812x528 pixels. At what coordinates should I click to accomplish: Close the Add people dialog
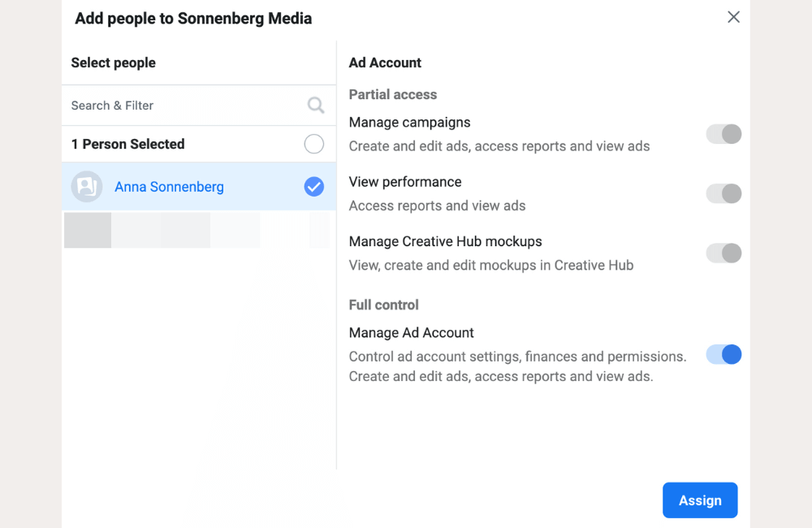click(733, 16)
